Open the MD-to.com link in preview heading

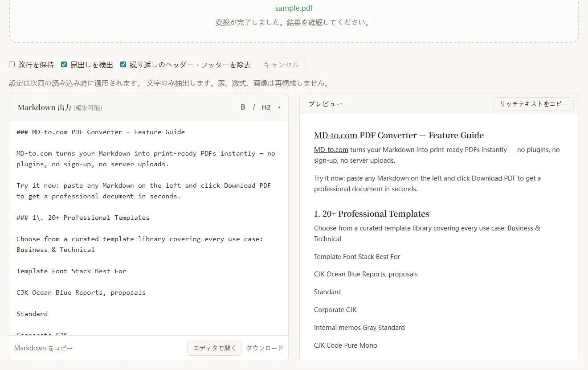click(x=335, y=136)
